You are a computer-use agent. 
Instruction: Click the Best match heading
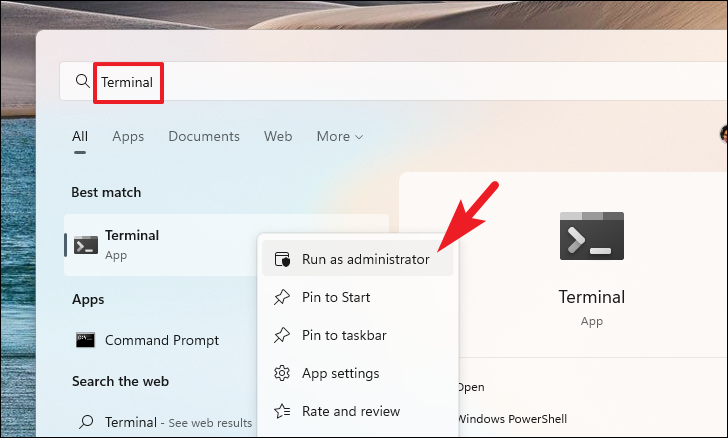(106, 192)
